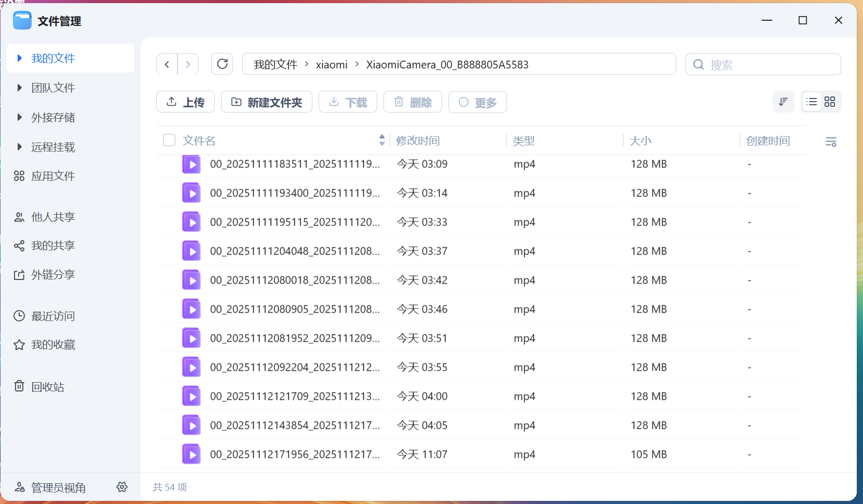Click the video icon for 00_20251111193400 file
The image size is (863, 504).
click(x=191, y=193)
